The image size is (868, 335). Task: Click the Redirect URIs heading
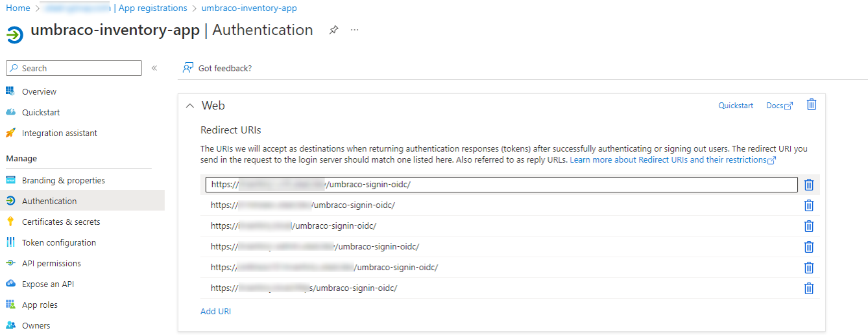pos(231,130)
